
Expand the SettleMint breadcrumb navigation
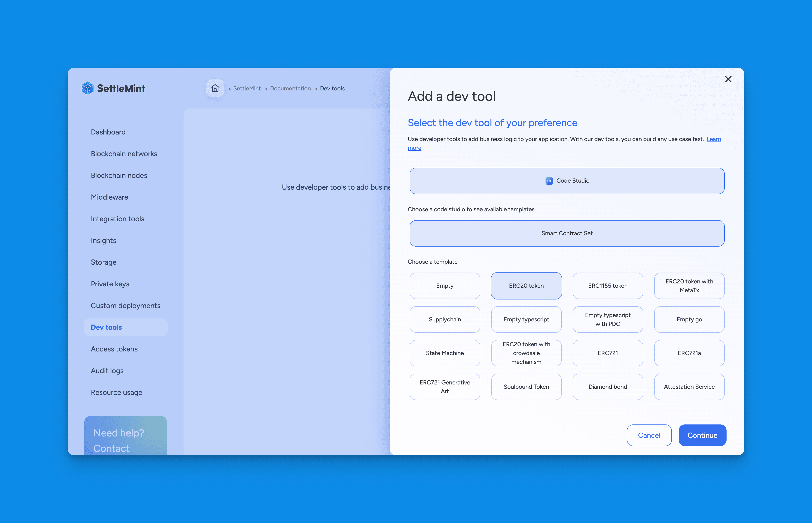click(x=247, y=88)
